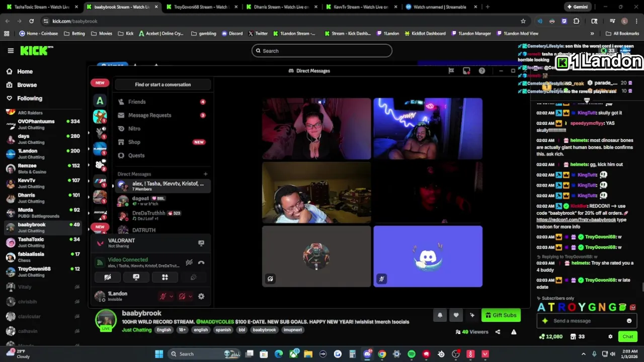Report the stream warning icon
This screenshot has height=362, width=644.
(x=514, y=332)
